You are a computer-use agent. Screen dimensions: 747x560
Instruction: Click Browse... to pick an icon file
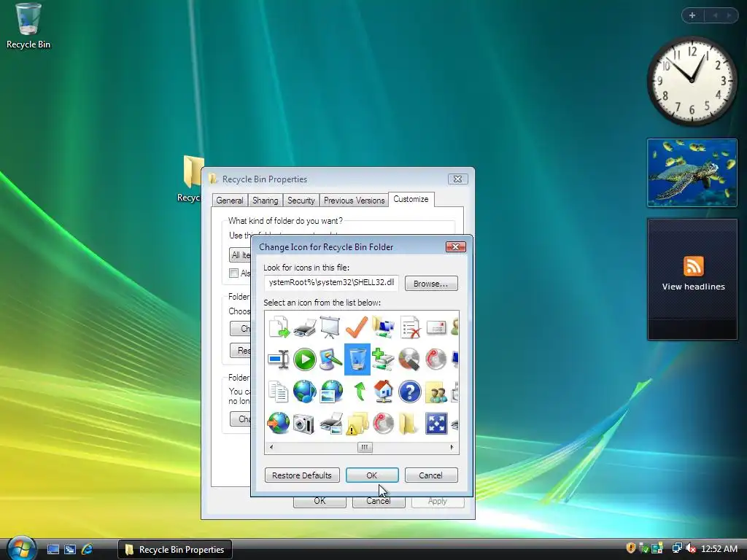point(431,284)
